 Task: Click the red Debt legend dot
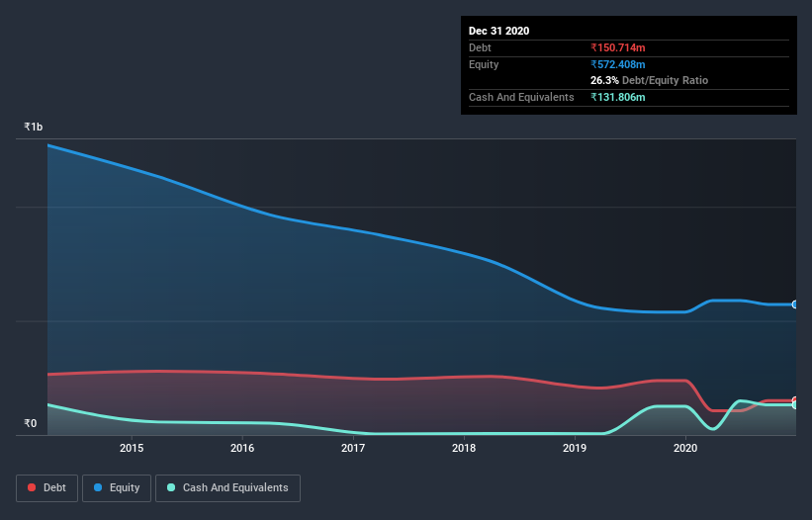[x=32, y=487]
